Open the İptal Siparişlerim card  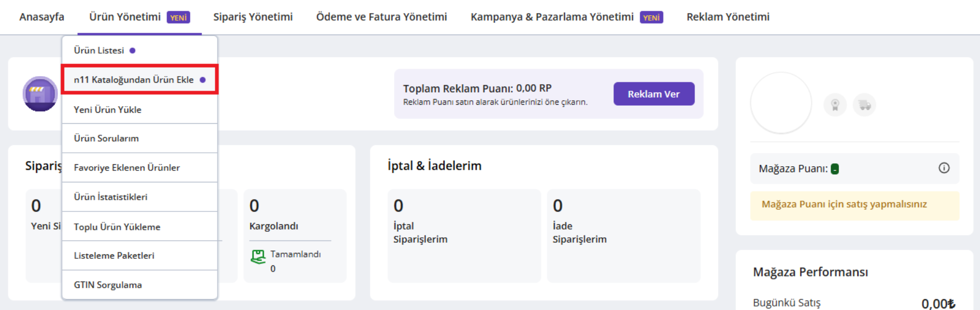pyautogui.click(x=463, y=235)
